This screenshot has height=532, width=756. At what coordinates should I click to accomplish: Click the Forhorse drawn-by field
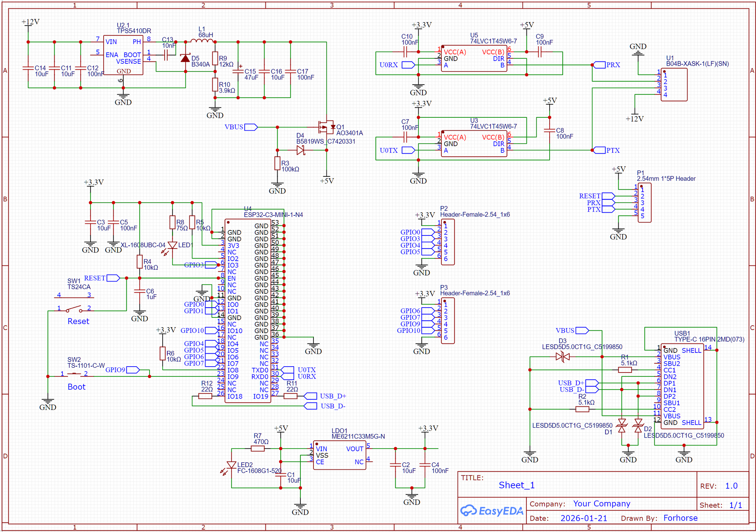[x=680, y=518]
